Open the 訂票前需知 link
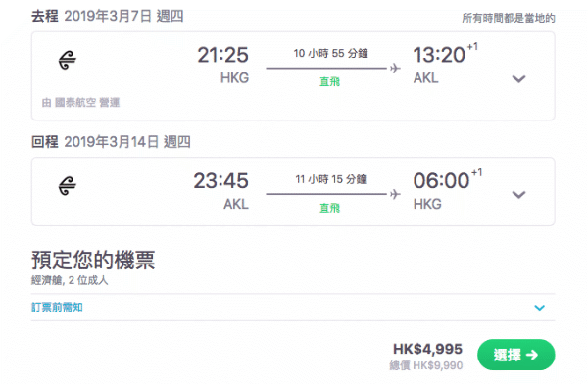This screenshot has width=588, height=384. pyautogui.click(x=57, y=308)
